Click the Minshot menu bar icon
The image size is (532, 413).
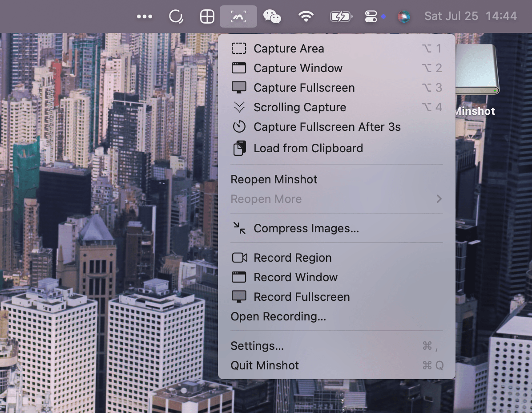tap(238, 16)
